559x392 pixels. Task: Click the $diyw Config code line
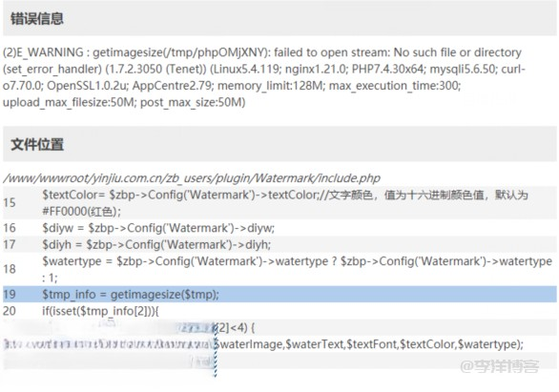[158, 228]
